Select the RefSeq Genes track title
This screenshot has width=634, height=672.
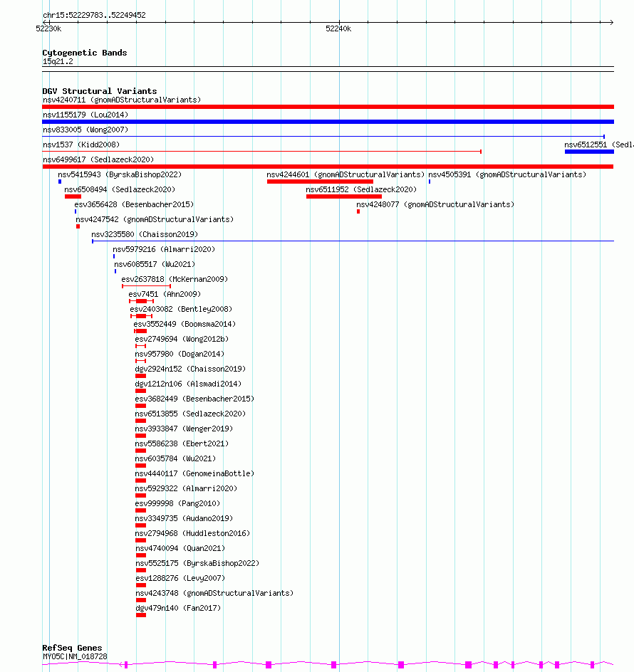pos(72,648)
